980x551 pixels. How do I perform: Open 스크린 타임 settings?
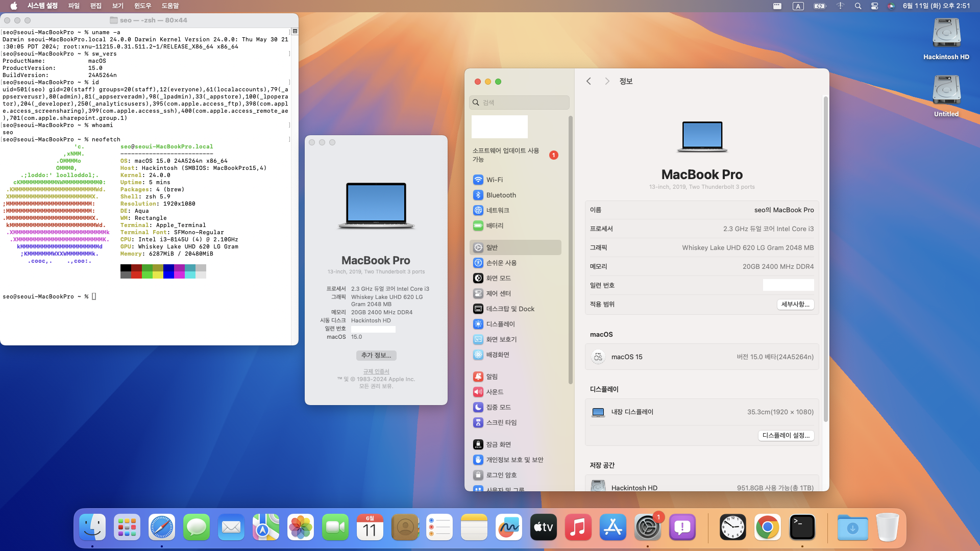[x=516, y=422]
